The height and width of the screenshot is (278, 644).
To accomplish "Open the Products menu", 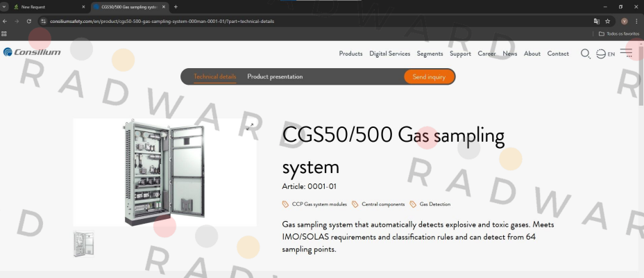I will point(350,54).
